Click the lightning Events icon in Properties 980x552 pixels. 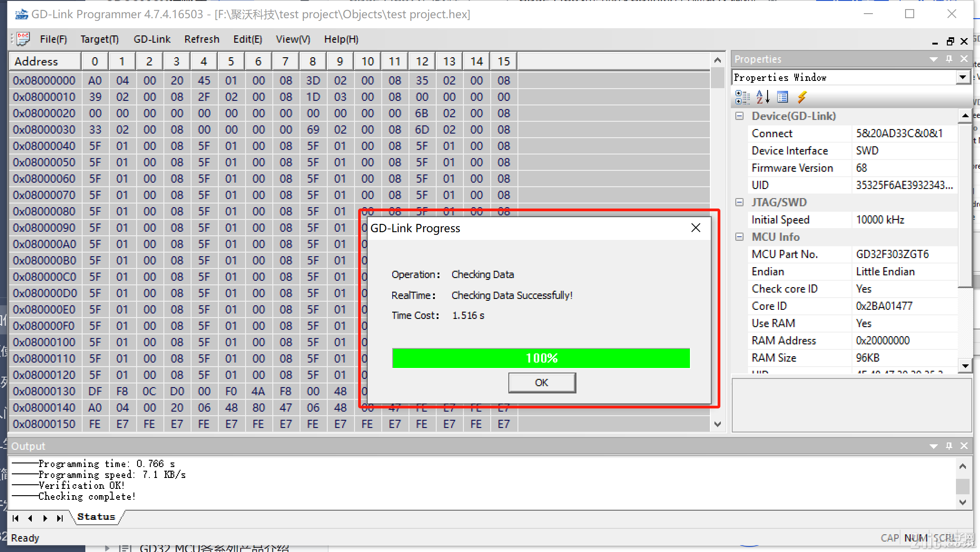[802, 97]
